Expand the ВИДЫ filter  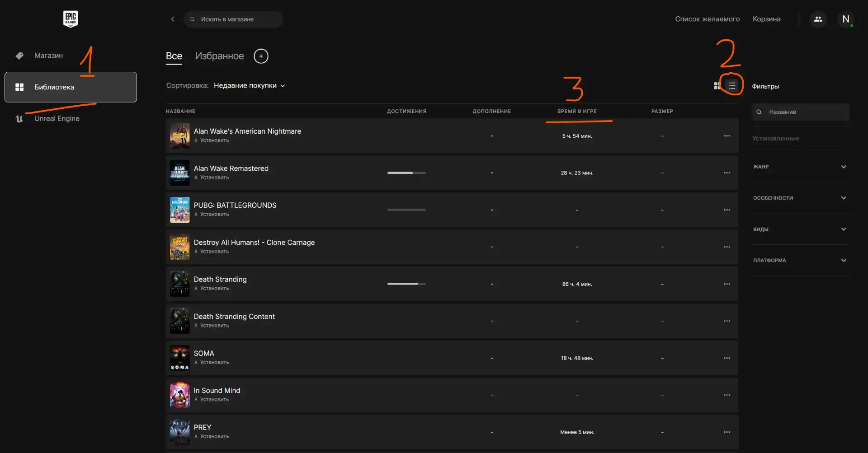coord(800,229)
